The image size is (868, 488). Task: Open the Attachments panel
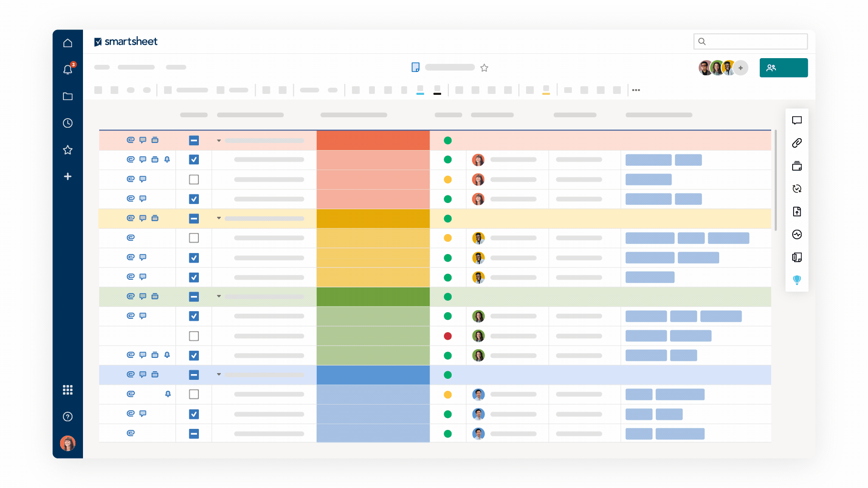(797, 142)
